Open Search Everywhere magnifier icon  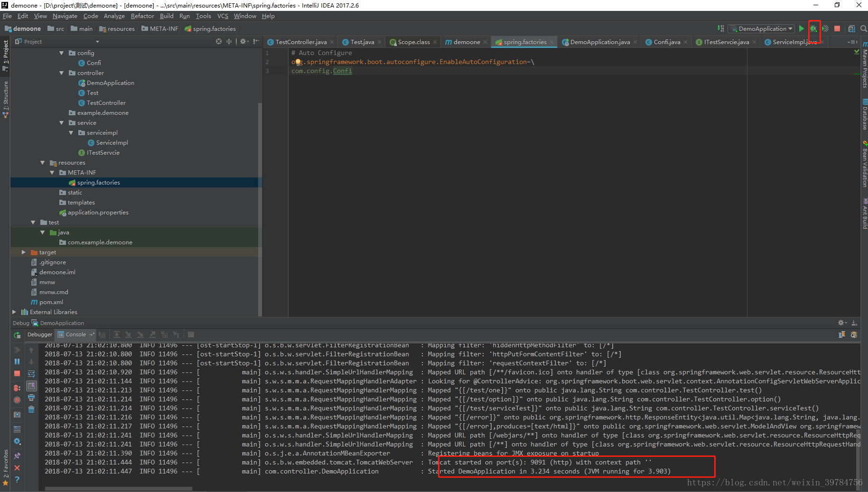pos(863,28)
